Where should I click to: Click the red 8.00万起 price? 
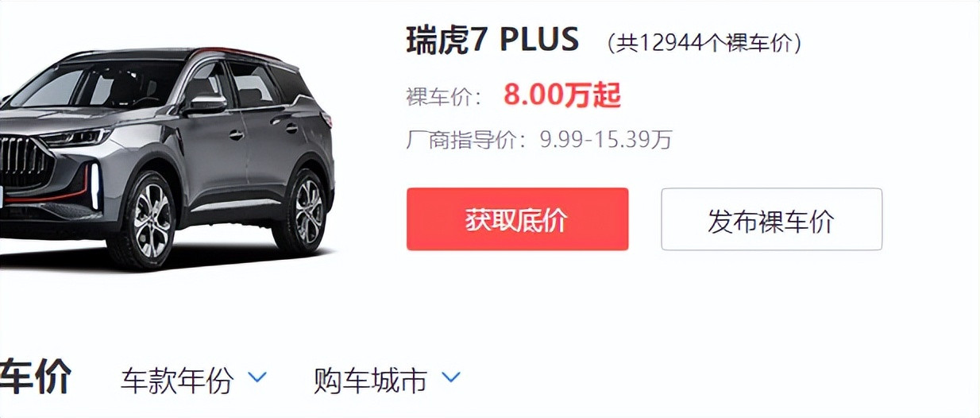(561, 95)
